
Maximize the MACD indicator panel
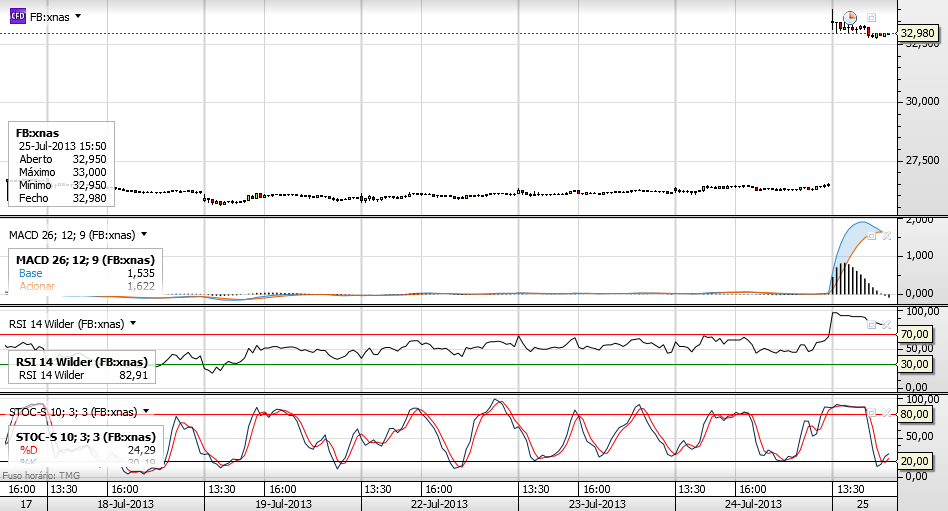coord(871,236)
